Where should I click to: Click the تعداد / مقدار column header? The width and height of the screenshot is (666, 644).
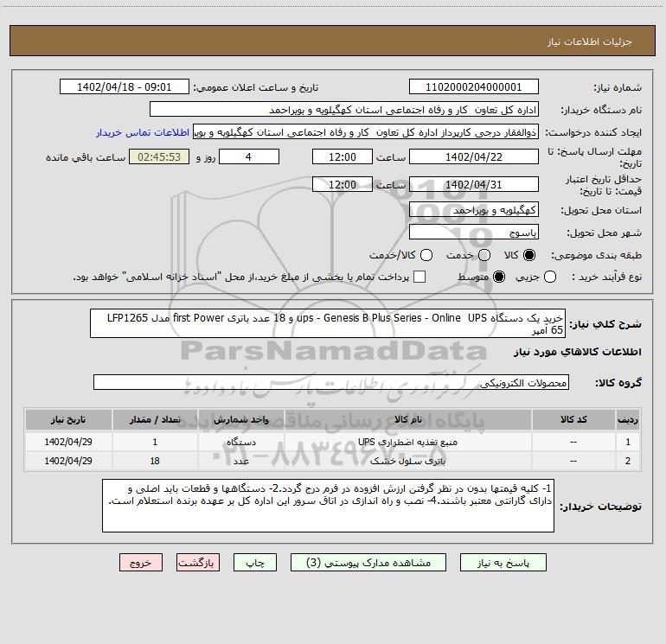coord(155,419)
